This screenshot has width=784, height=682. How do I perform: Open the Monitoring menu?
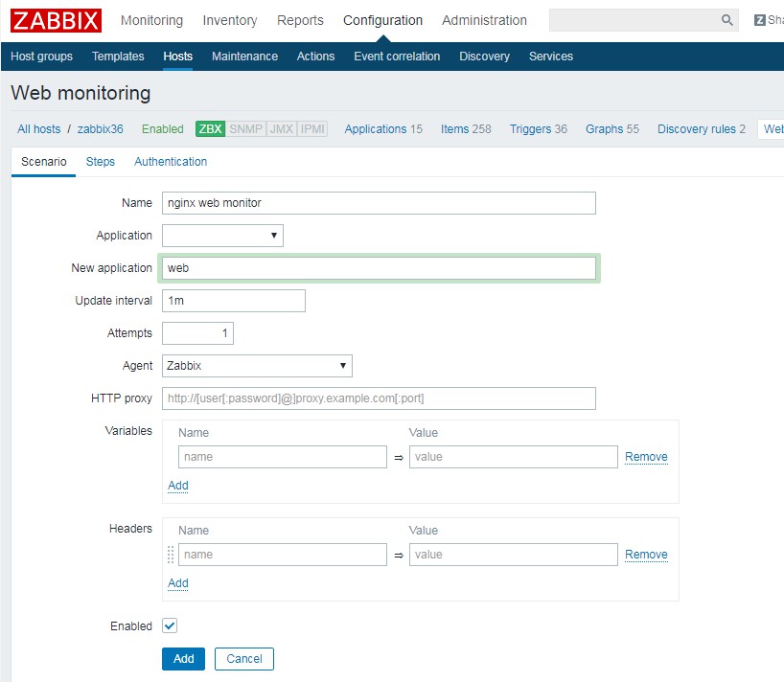coord(151,20)
